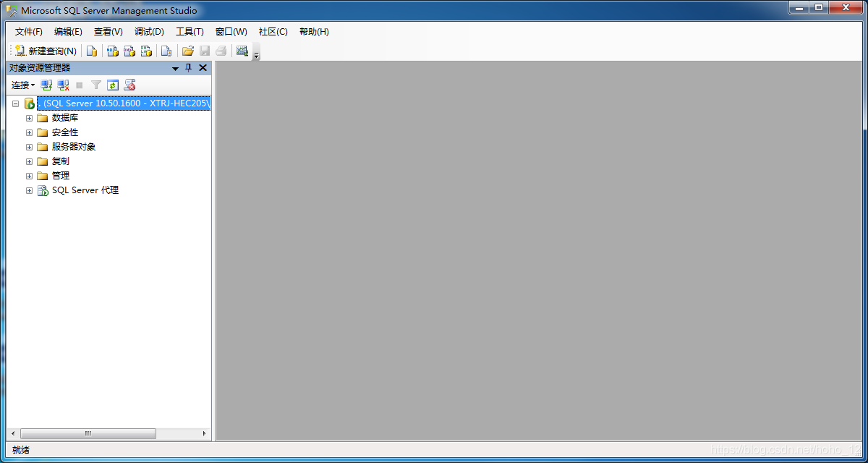Open the 窗口(W) menu
Image resolution: width=868 pixels, height=463 pixels.
pyautogui.click(x=231, y=32)
